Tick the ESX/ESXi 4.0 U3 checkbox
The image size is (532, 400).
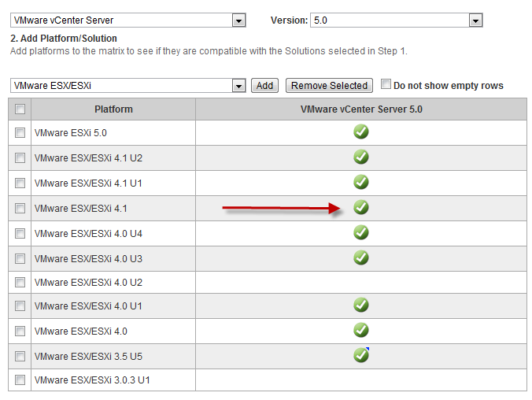20,258
